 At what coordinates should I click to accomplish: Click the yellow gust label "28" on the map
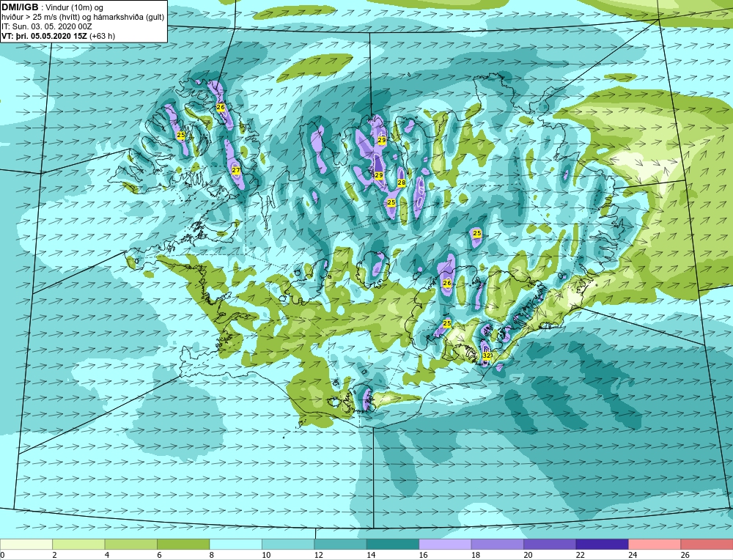tap(401, 183)
